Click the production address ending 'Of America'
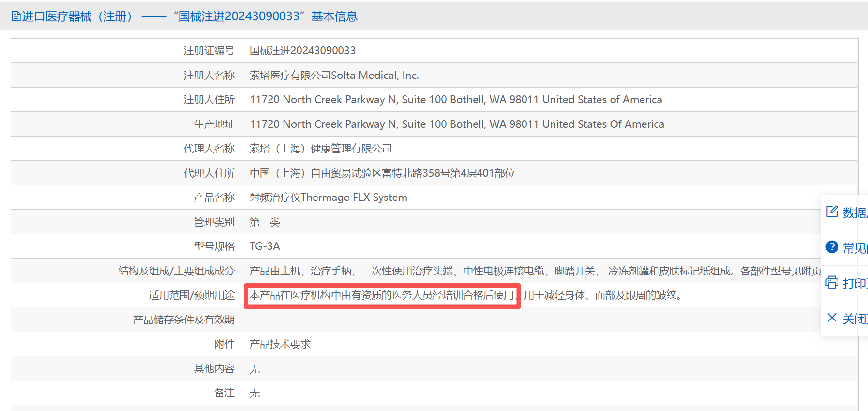 [x=456, y=124]
